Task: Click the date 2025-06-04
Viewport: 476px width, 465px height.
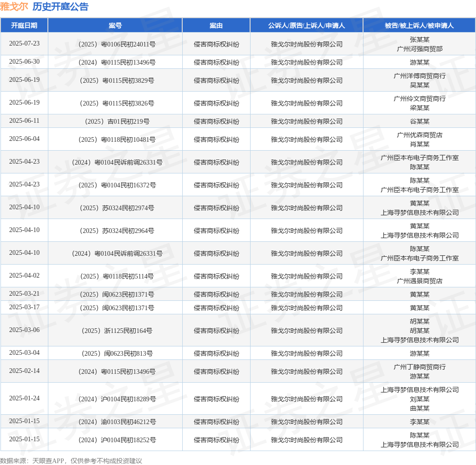Action: pyautogui.click(x=24, y=139)
